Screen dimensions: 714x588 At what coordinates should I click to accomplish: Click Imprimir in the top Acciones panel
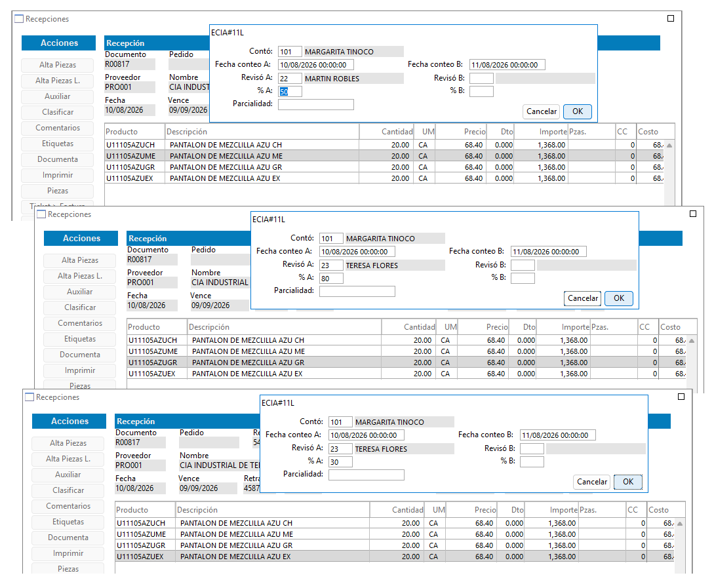pyautogui.click(x=58, y=175)
